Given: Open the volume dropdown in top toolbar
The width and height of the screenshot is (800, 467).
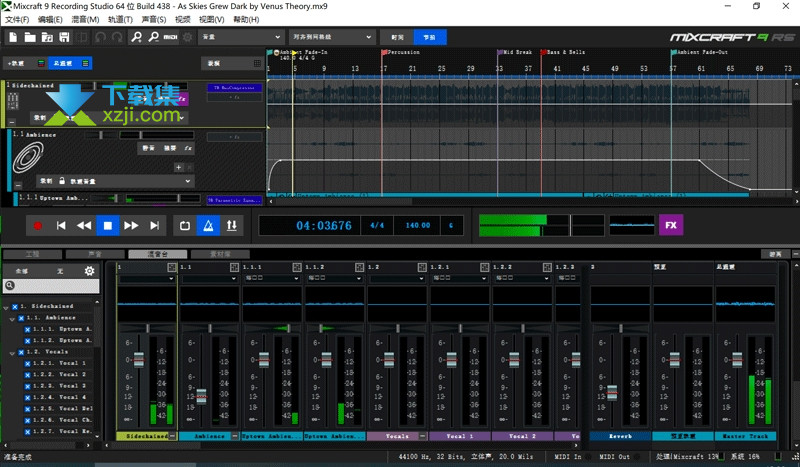Looking at the screenshot, I should click(241, 37).
